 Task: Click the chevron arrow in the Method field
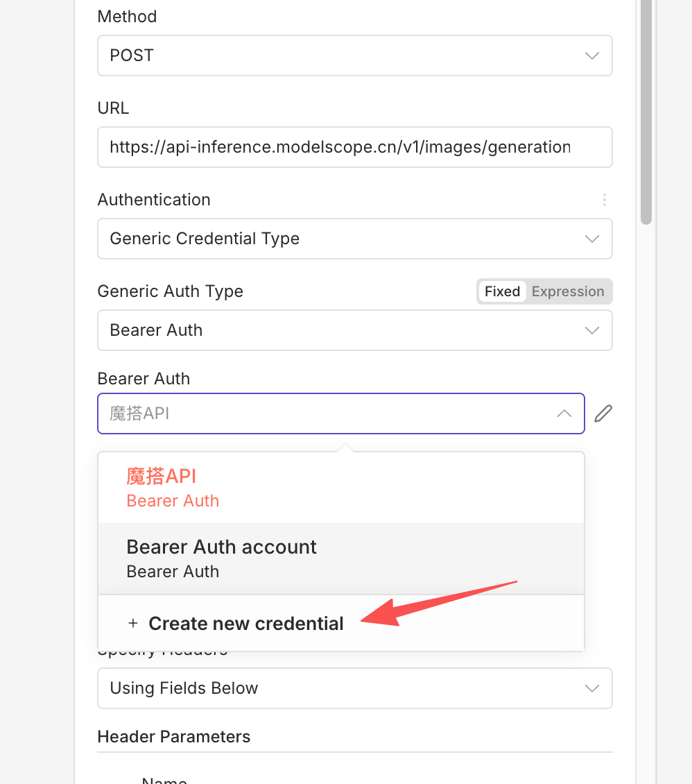coord(591,56)
